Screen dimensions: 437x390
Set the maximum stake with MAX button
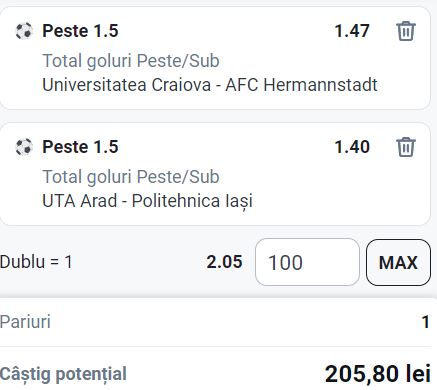tap(398, 262)
